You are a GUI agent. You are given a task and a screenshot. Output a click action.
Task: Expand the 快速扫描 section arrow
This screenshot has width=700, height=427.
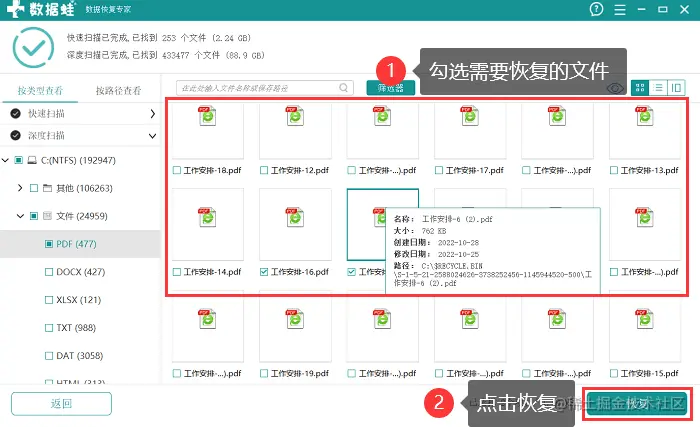pyautogui.click(x=153, y=113)
